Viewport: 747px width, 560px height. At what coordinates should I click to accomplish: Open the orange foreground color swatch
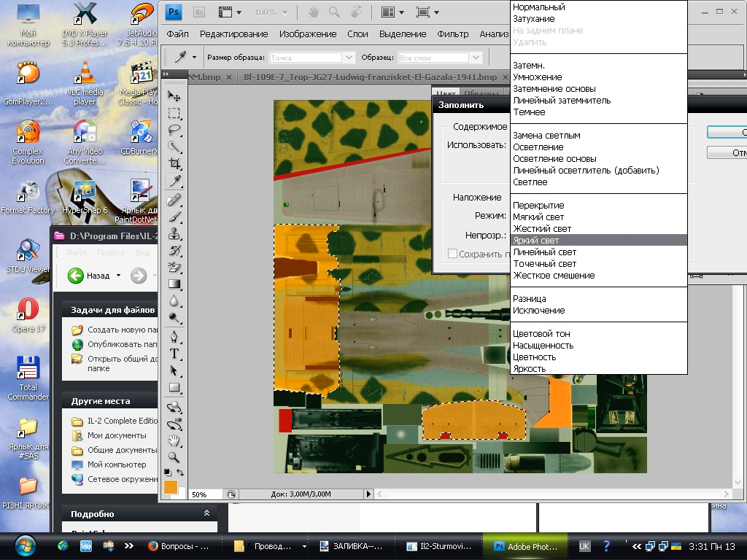pyautogui.click(x=170, y=486)
